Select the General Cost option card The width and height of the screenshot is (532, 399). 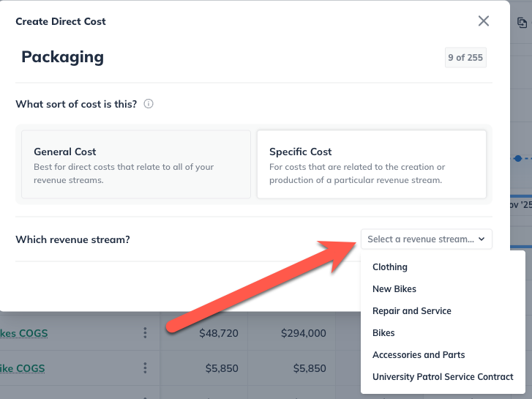coord(136,164)
